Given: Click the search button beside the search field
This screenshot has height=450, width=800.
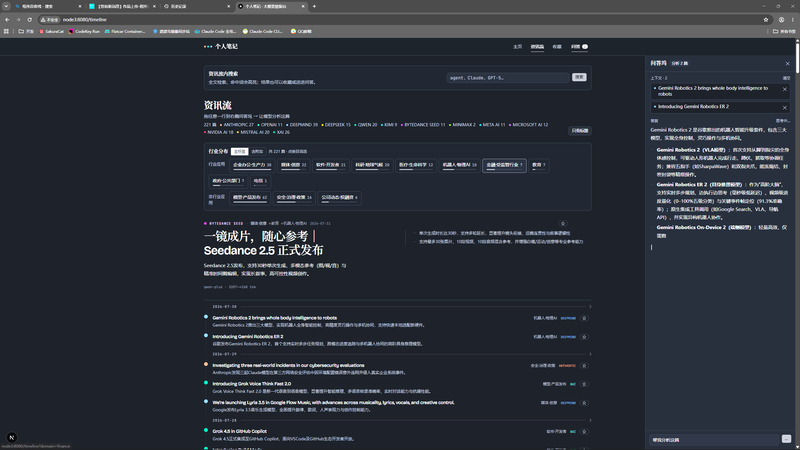Looking at the screenshot, I should click(x=579, y=78).
